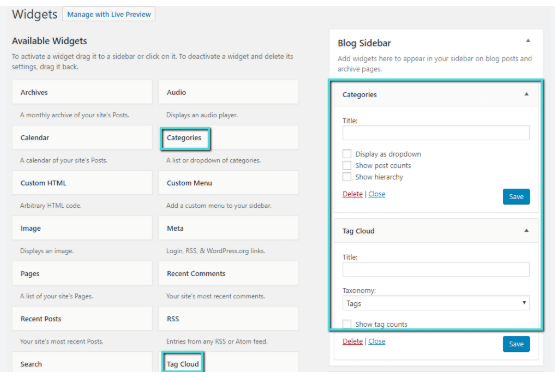Close the Categories widget settings
Image resolution: width=555 pixels, height=375 pixels.
(x=377, y=194)
